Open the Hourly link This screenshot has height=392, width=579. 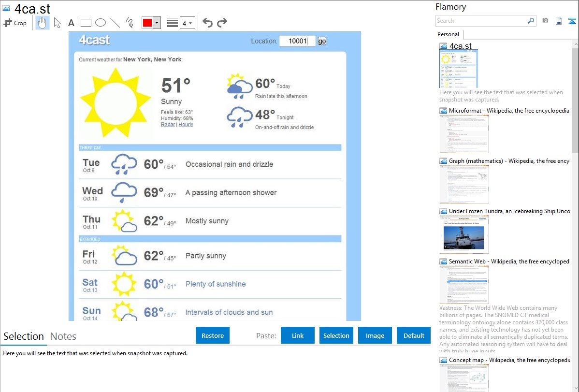click(186, 125)
